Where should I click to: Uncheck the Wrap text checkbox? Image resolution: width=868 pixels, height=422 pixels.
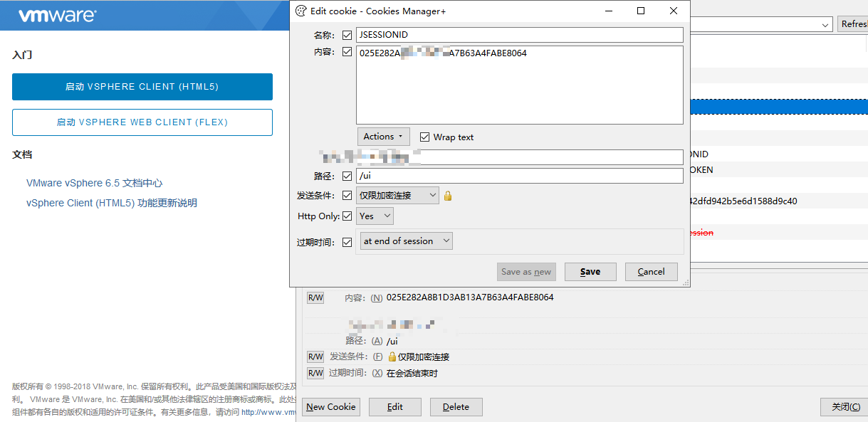coord(425,137)
